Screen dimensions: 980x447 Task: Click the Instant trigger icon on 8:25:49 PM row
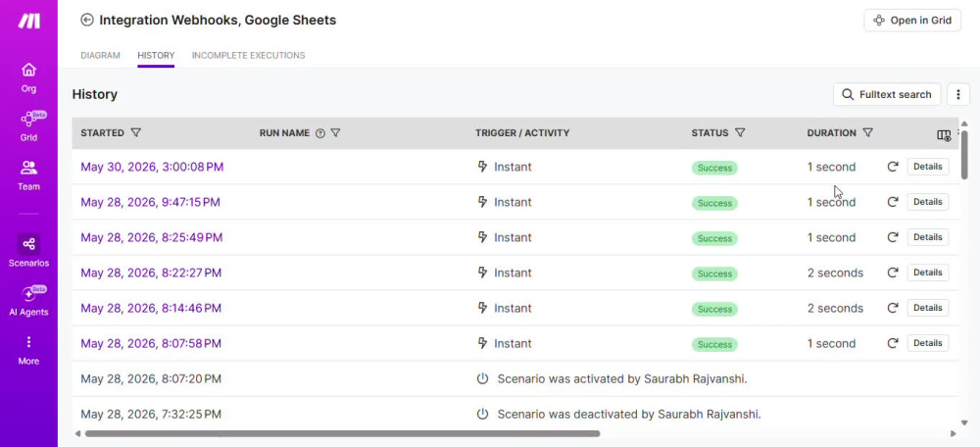tap(482, 237)
